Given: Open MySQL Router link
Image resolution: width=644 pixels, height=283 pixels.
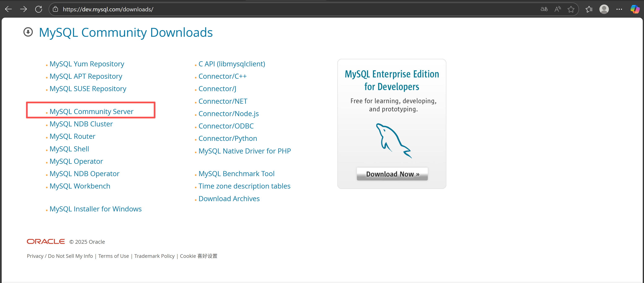Looking at the screenshot, I should click(72, 136).
